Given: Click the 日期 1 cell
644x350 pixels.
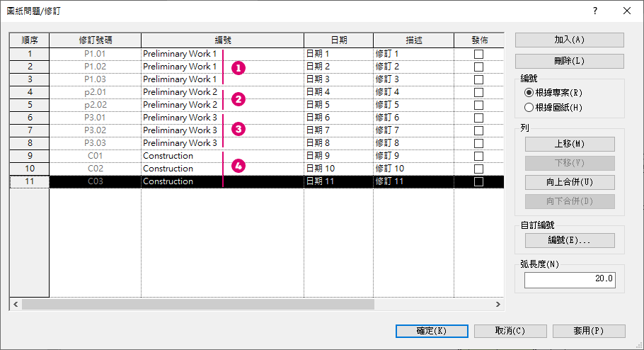Looking at the screenshot, I should [339, 54].
